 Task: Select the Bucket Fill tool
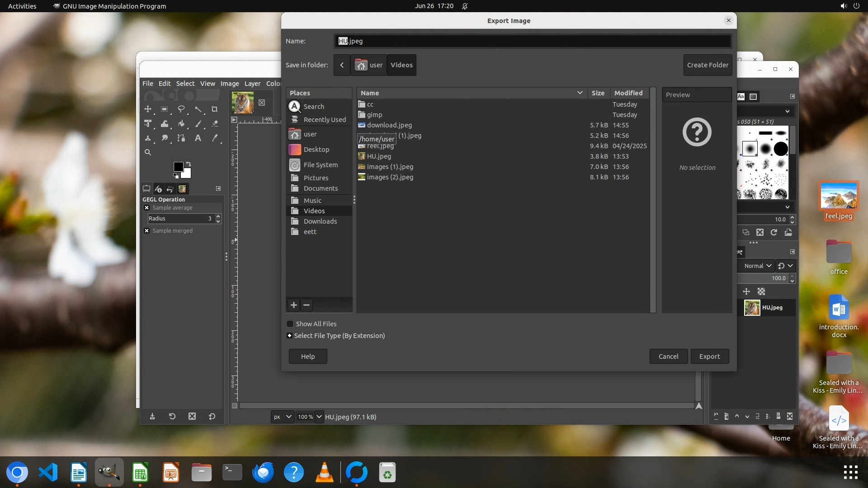click(x=181, y=124)
